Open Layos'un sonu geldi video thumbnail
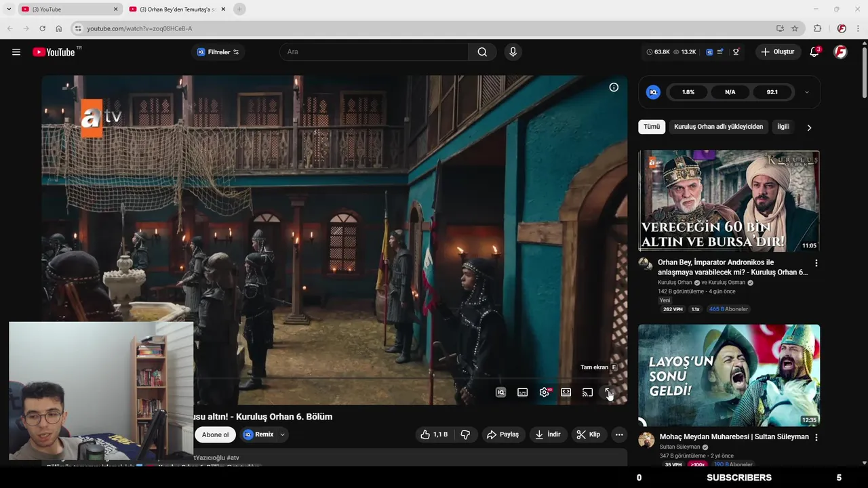The image size is (868, 488). pyautogui.click(x=729, y=375)
